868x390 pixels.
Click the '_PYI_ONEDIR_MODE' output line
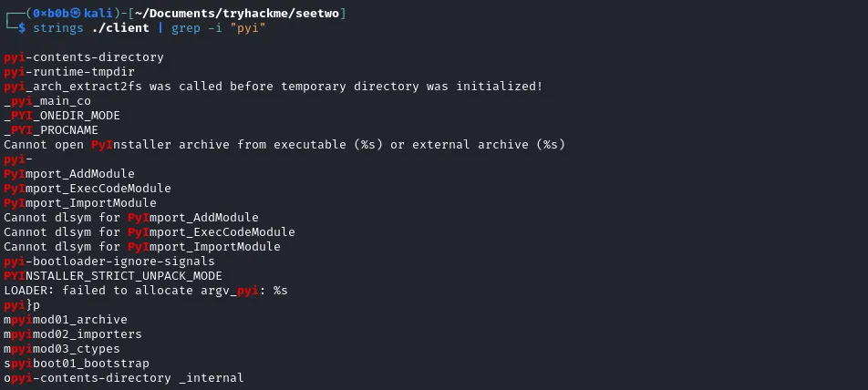[x=62, y=116]
